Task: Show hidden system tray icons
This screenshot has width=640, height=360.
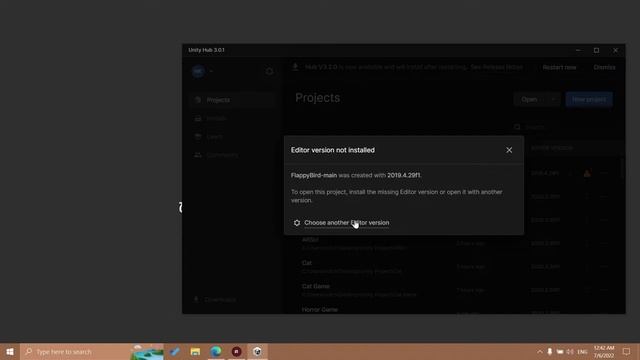Action: 540,351
